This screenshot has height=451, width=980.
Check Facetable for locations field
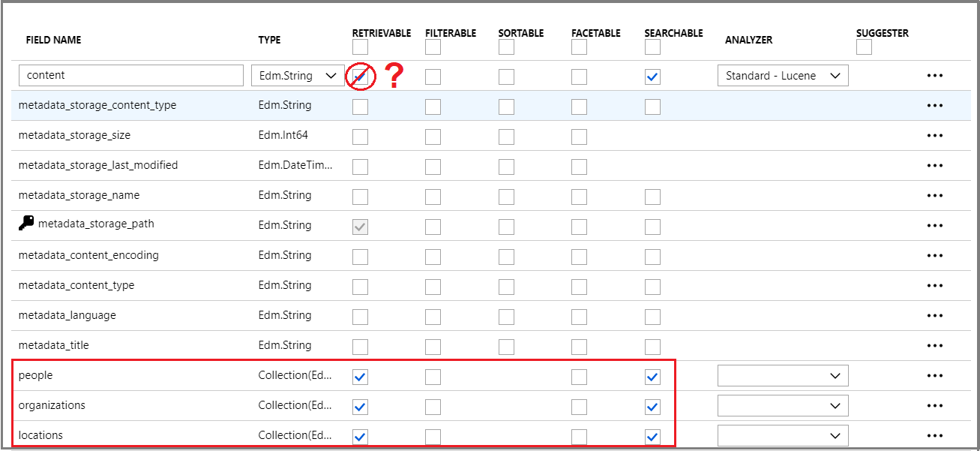pos(579,437)
